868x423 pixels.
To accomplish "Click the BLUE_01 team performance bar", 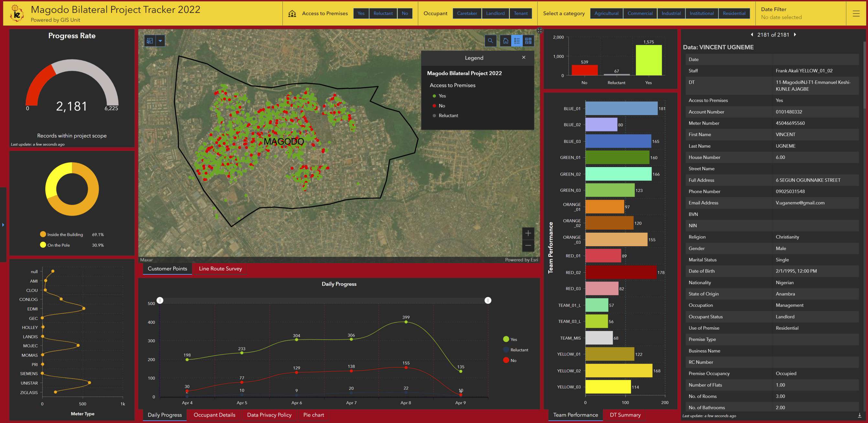I will (x=621, y=108).
